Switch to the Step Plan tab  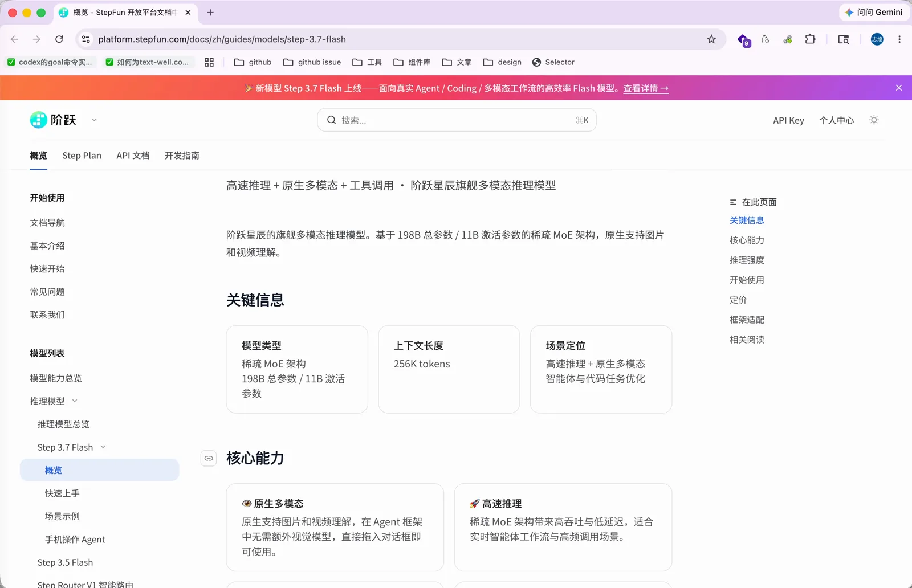(82, 156)
